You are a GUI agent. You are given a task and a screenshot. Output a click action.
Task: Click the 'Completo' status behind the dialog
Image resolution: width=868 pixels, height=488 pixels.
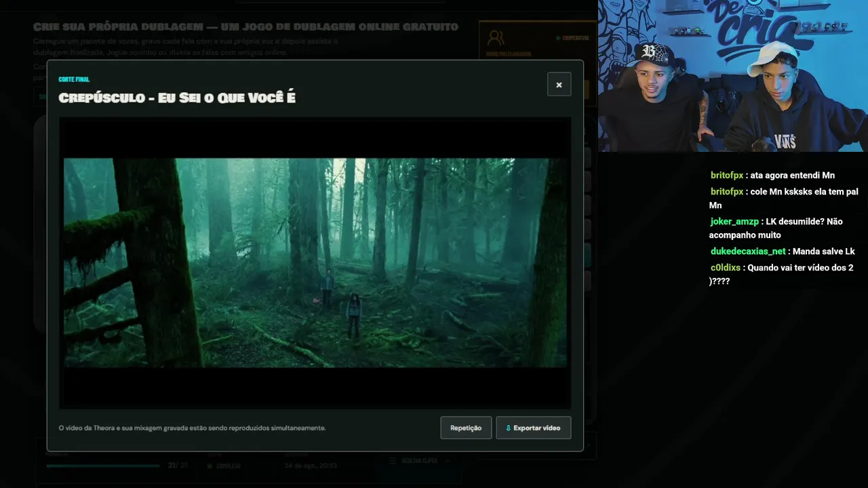[224, 466]
